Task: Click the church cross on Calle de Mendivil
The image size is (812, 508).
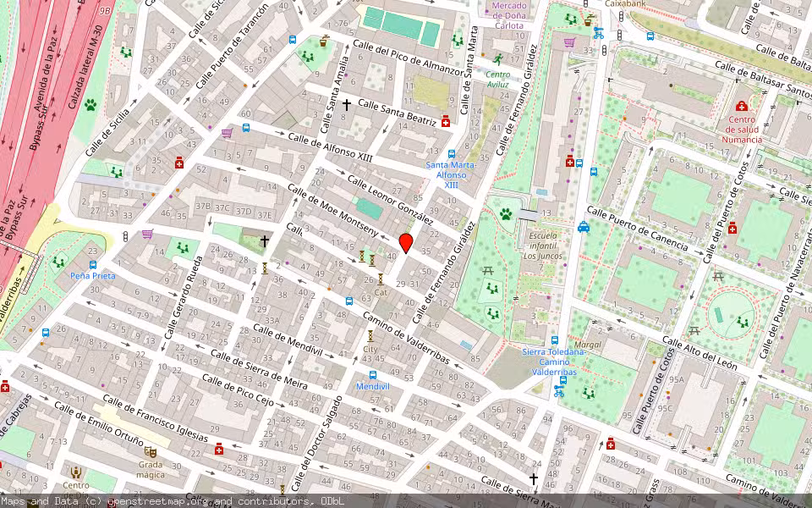Action: (264, 240)
